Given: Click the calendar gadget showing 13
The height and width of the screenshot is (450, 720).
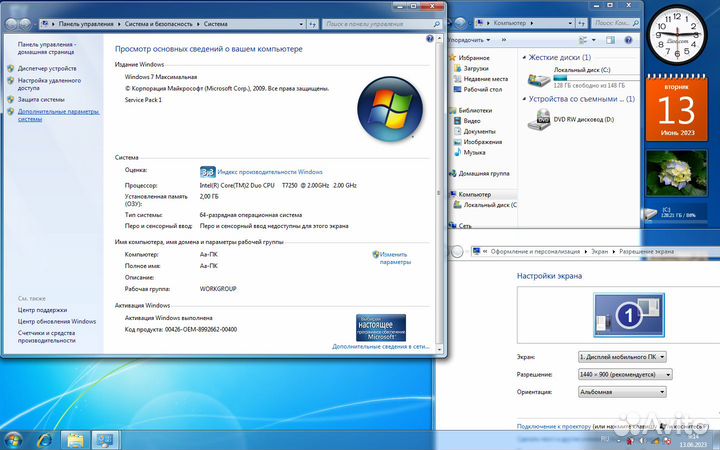Looking at the screenshot, I should [x=677, y=108].
